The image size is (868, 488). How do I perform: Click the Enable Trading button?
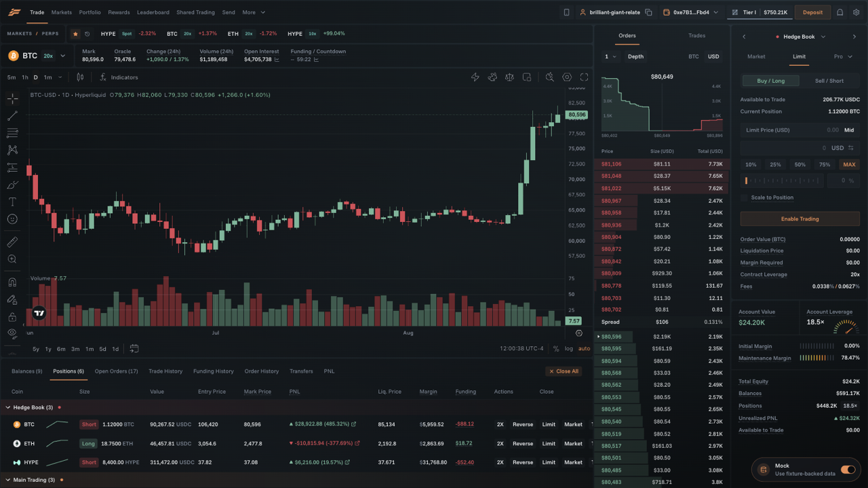[x=800, y=219]
